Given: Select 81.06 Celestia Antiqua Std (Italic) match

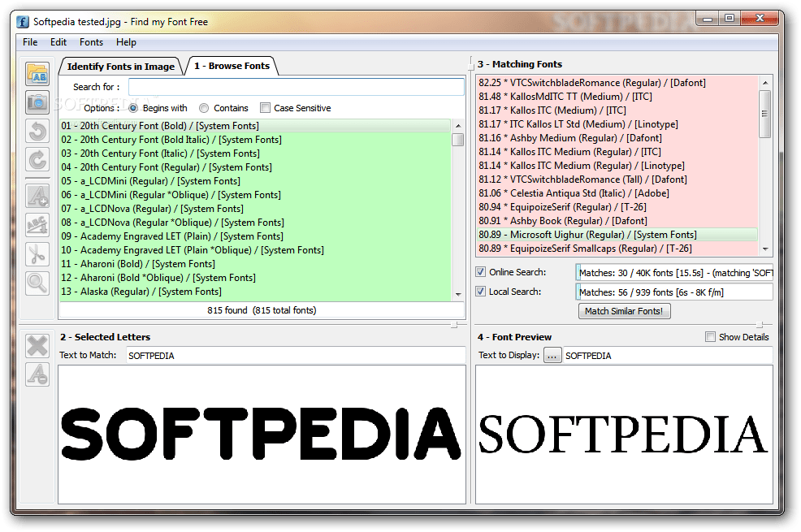Looking at the screenshot, I should point(617,193).
